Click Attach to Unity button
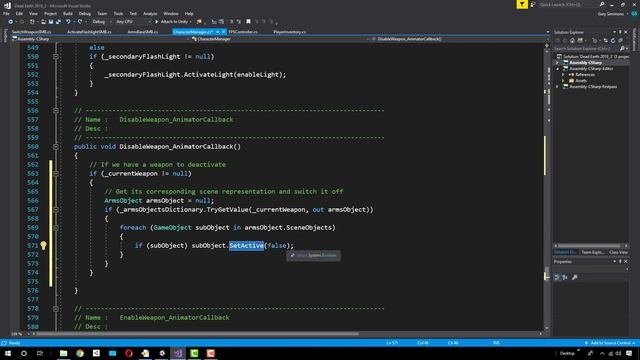The height and width of the screenshot is (360, 640). [173, 22]
